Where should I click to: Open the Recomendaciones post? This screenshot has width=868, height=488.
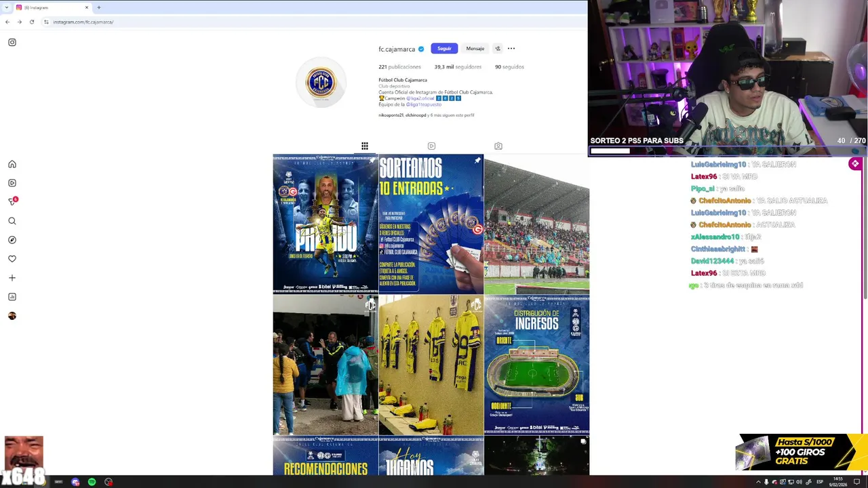(325, 455)
